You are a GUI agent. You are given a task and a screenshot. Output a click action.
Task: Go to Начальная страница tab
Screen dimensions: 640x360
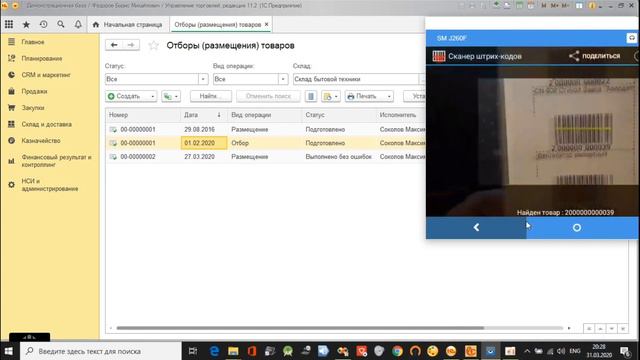pos(128,24)
